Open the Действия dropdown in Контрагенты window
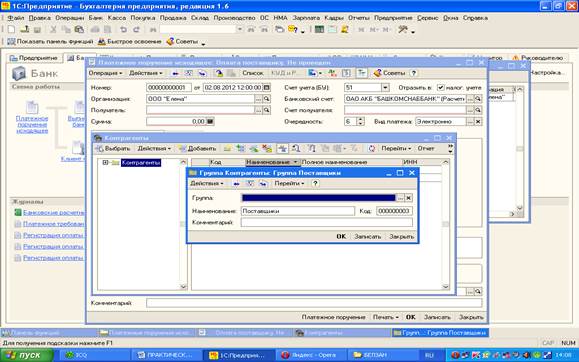 click(x=154, y=148)
